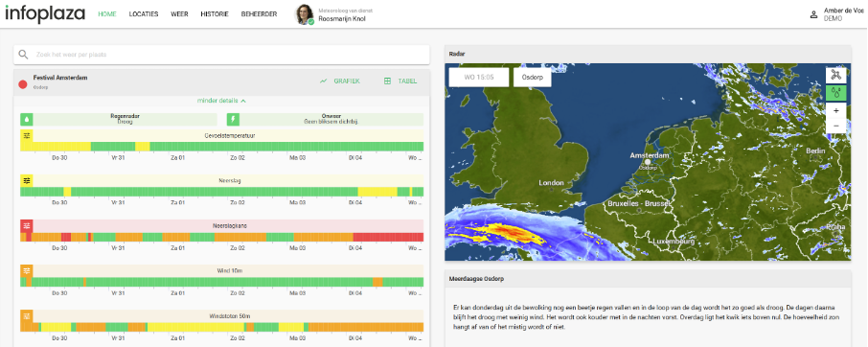Viewport: 868px width, 347px height.
Task: Click the Meerdaagse Osdorp panel title
Action: coord(476,279)
